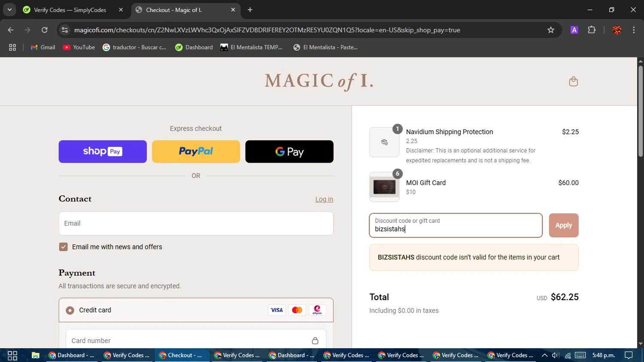Screen dimensions: 644x362
Task: Open a new browser tab
Action: [x=250, y=10]
